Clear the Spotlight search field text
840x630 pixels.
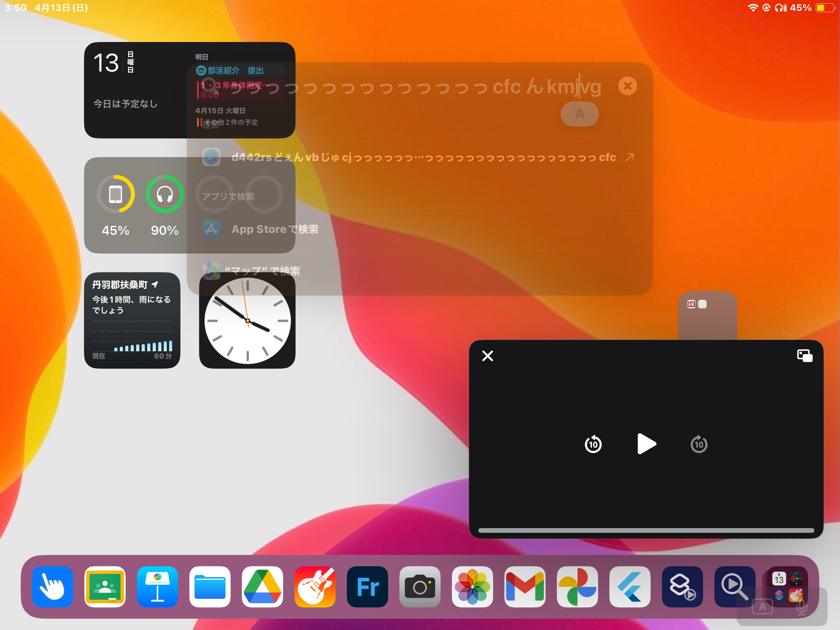click(x=627, y=86)
